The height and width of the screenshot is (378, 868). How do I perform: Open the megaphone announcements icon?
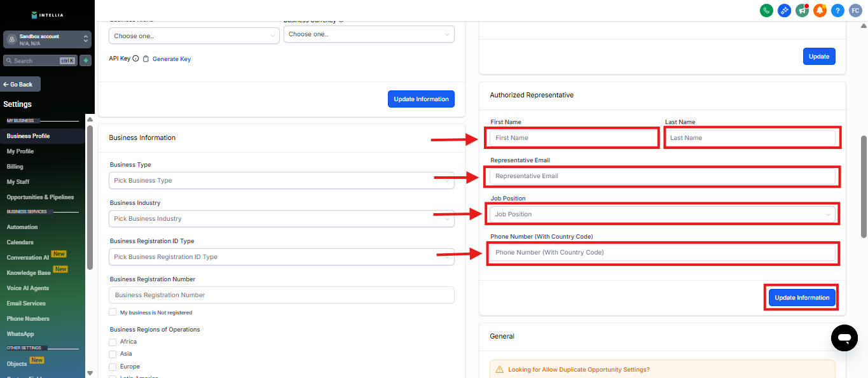coord(802,10)
